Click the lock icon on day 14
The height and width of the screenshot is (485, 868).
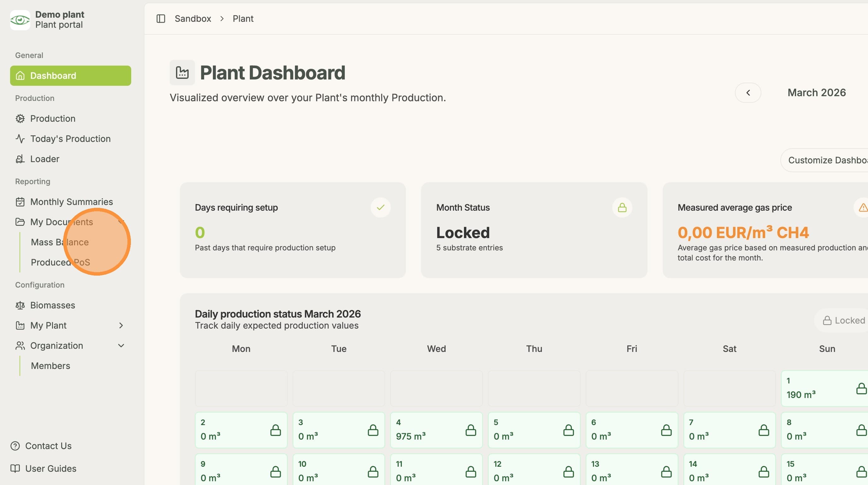[764, 472]
